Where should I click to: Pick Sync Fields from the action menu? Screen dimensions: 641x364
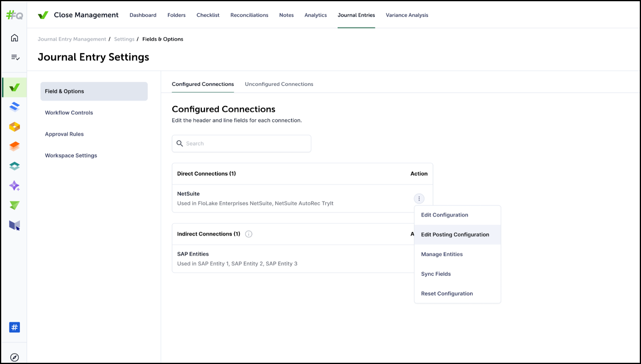click(435, 274)
